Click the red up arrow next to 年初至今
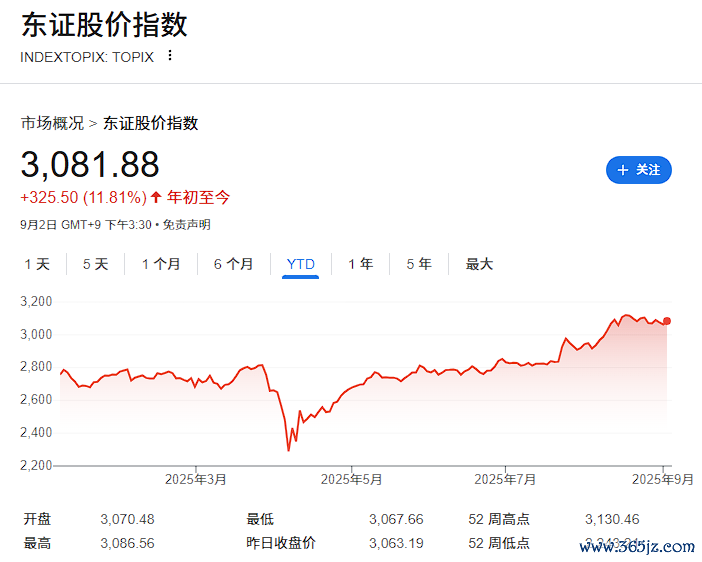This screenshot has height=562, width=702. [x=156, y=197]
